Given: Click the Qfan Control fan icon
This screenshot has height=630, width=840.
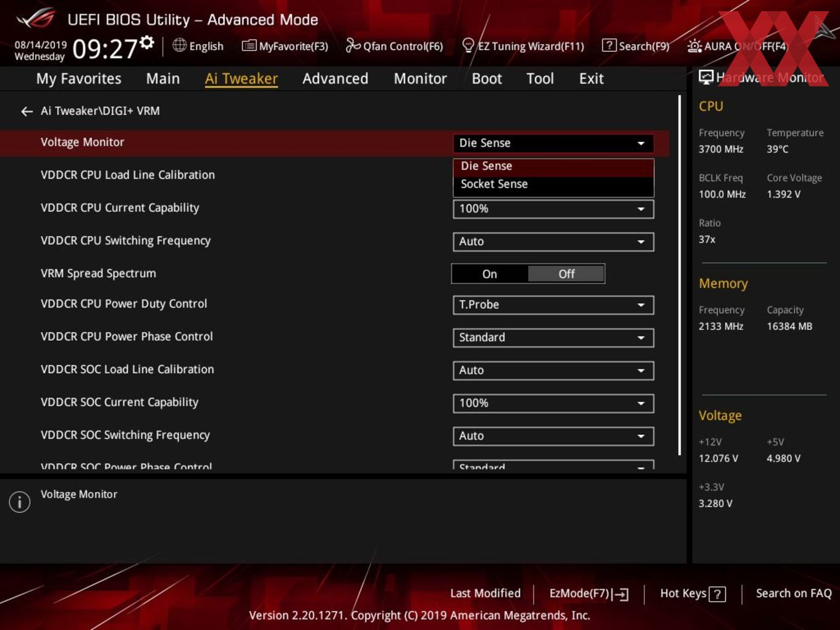Looking at the screenshot, I should click(353, 45).
